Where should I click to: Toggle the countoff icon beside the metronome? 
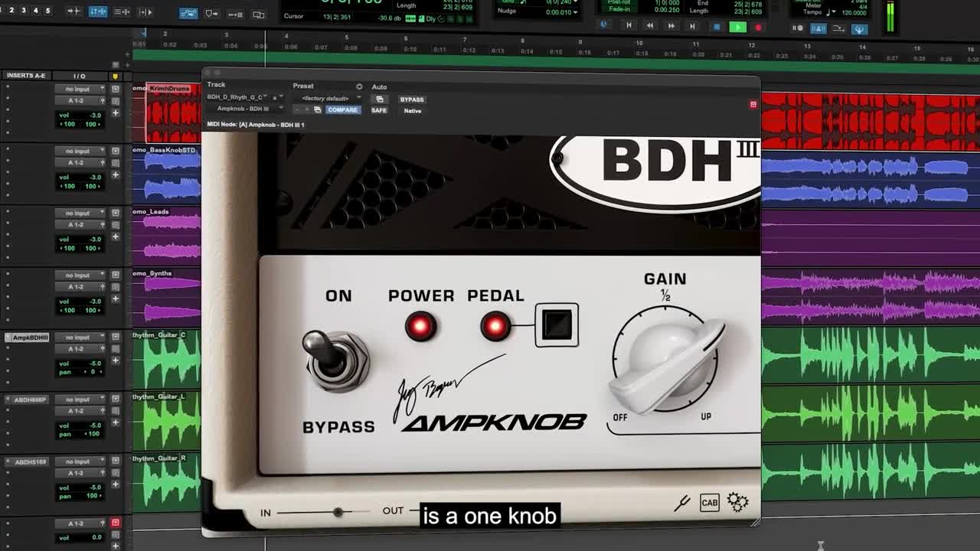coord(838,29)
